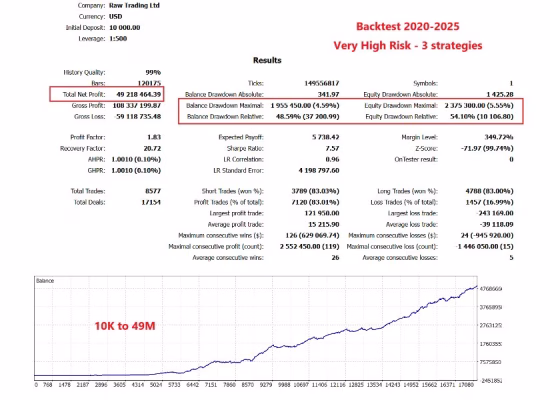This screenshot has width=550, height=400.
Task: Click the Total Trades value 8577
Action: (153, 191)
